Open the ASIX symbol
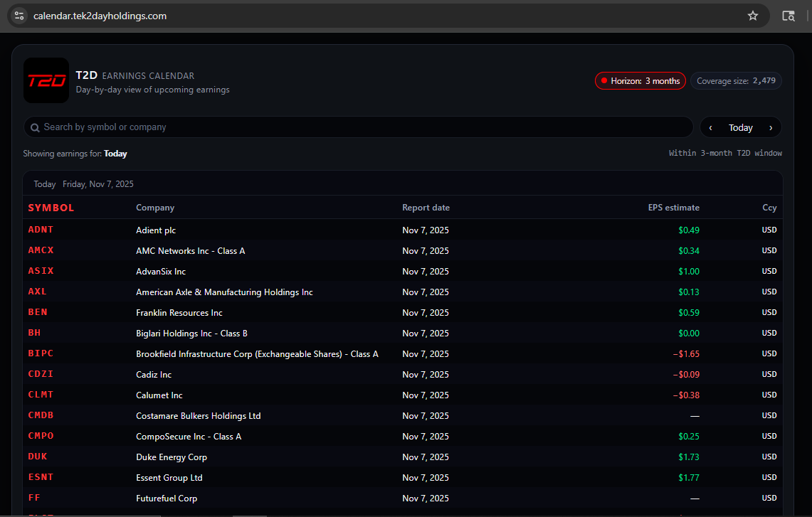Screen dimensions: 812x517 (41, 271)
